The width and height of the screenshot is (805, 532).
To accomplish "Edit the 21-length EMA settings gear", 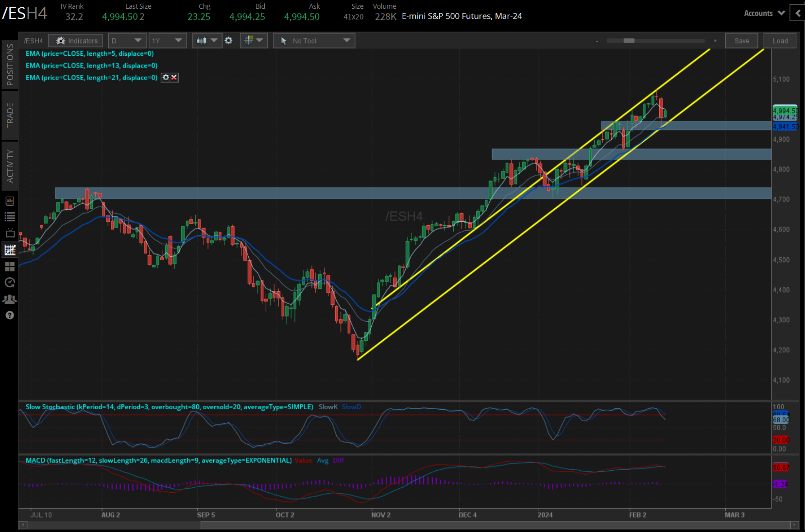I will click(166, 78).
